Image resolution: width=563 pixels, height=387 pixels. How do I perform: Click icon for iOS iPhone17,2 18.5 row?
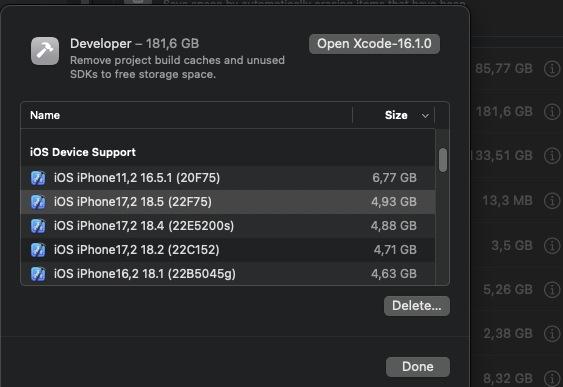click(38, 202)
